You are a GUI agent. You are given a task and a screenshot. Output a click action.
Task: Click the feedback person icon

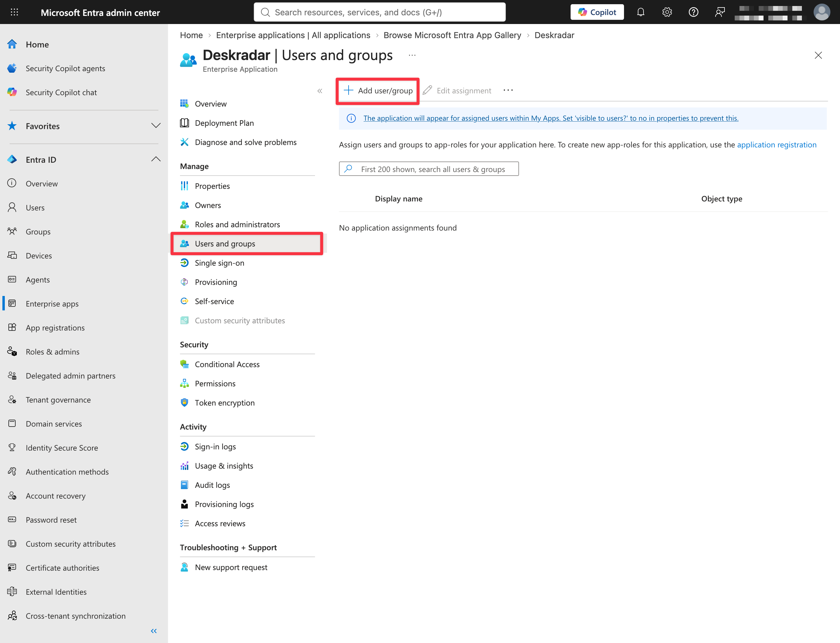[x=720, y=12]
